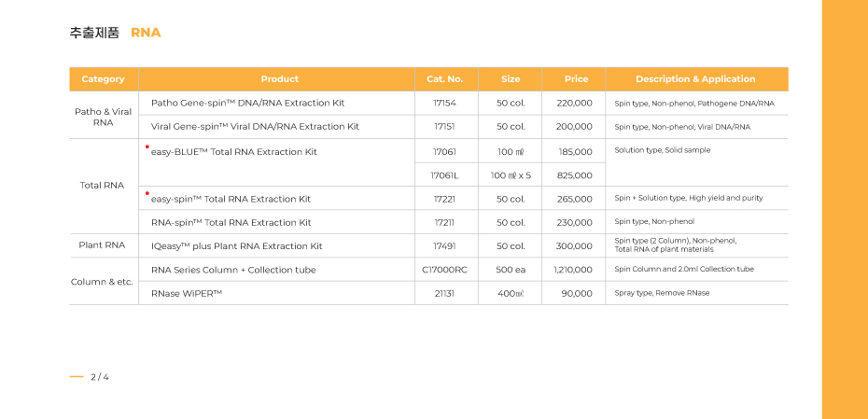Click catalog number 17061
This screenshot has width=868, height=419.
coord(445,152)
